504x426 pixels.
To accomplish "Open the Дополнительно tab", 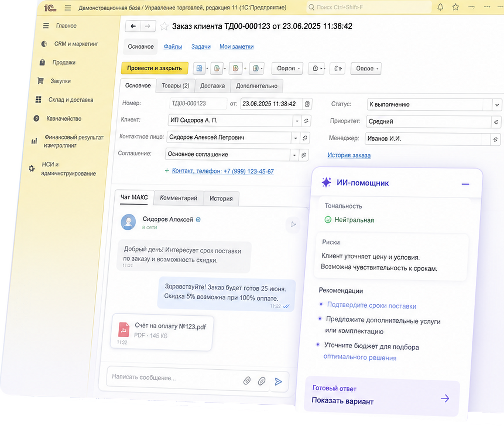I will [257, 86].
